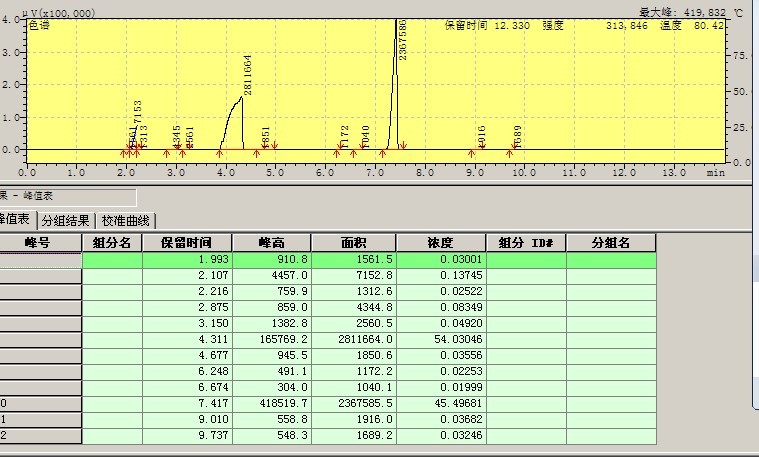Click the 1040 peak label on chromatogram
Viewport: 759px width, 457px height.
coord(365,137)
